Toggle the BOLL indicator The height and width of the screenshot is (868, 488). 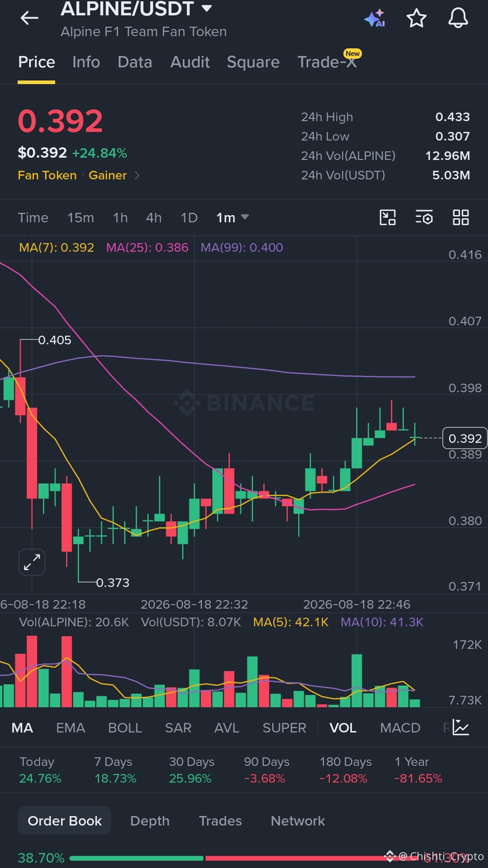(x=125, y=727)
